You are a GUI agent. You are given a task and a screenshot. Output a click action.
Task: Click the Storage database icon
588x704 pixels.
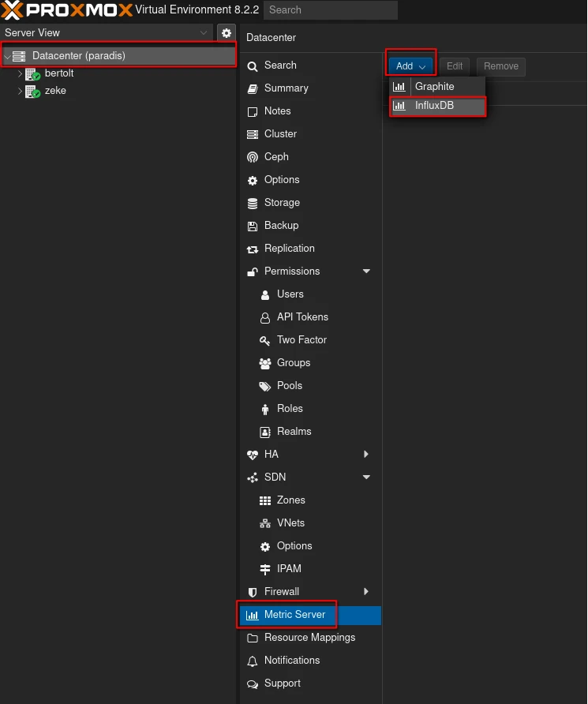pos(253,203)
